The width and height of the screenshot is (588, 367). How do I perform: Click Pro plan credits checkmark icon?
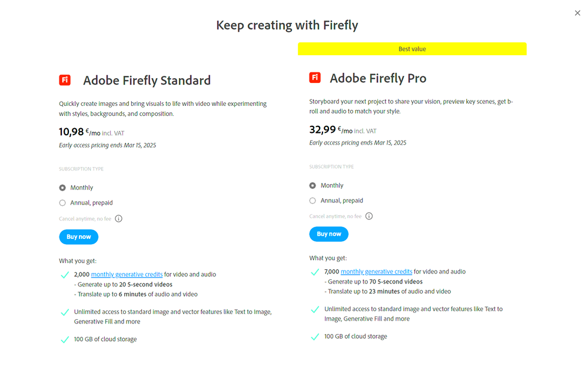[315, 272]
